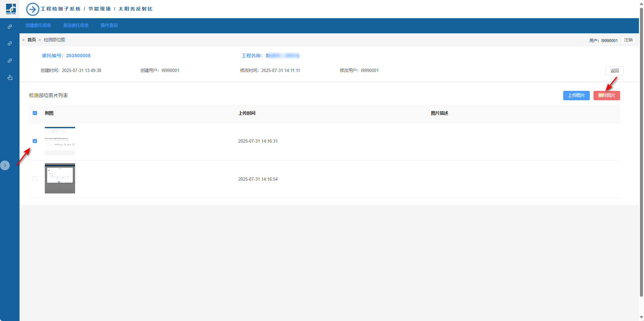Viewport: 644px width, 321px height.
Task: Open the 创建委托信息 menu tab
Action: (x=38, y=26)
